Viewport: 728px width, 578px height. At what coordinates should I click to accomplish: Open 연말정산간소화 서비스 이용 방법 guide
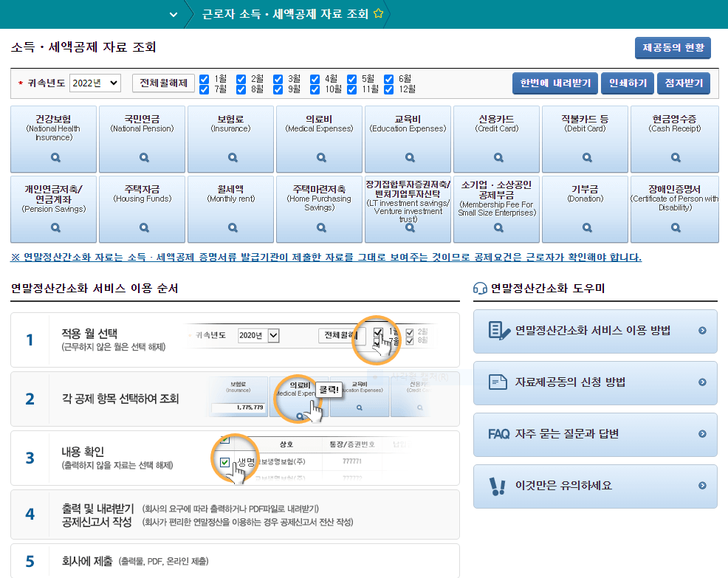595,331
